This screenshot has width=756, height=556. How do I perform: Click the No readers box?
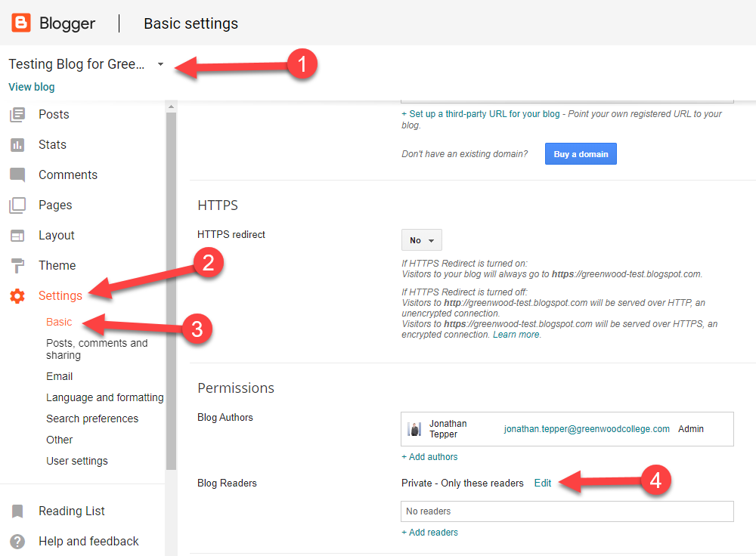pyautogui.click(x=567, y=511)
